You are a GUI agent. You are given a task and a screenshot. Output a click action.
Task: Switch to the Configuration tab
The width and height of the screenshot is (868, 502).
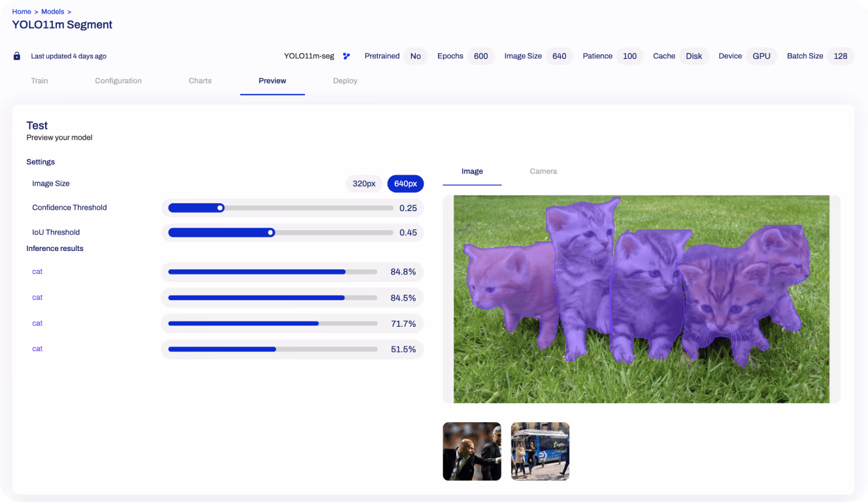(x=118, y=81)
